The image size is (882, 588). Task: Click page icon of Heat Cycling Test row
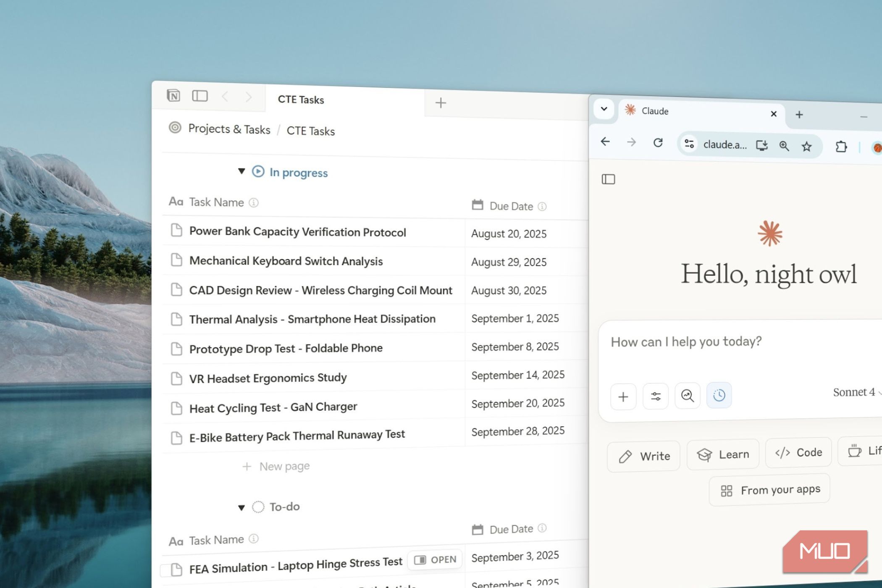[x=176, y=408]
